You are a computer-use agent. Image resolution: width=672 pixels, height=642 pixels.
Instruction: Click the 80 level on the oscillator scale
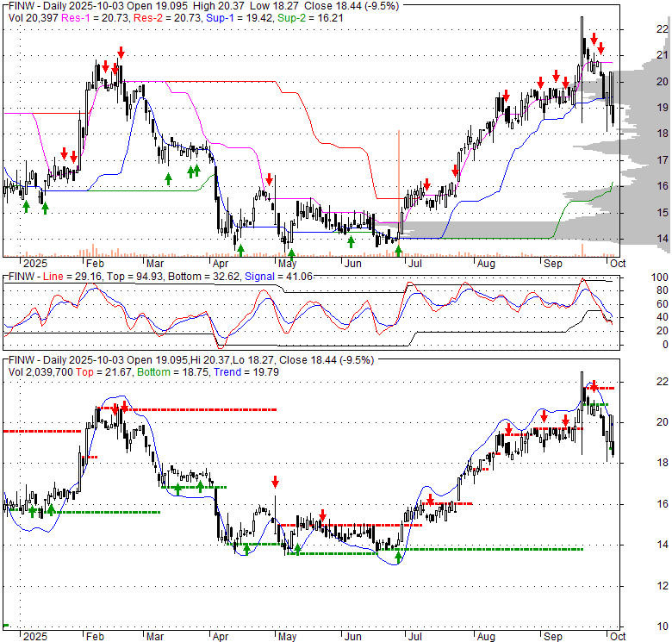pos(663,290)
